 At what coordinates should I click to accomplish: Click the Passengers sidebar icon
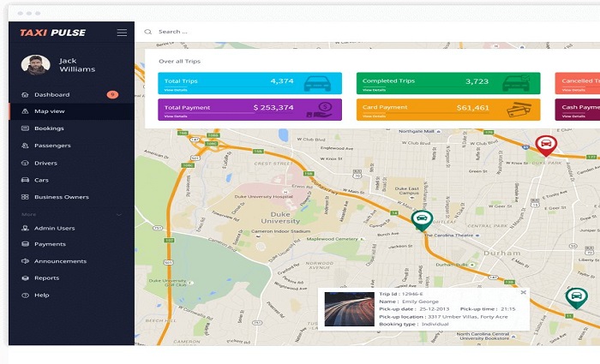tap(25, 146)
